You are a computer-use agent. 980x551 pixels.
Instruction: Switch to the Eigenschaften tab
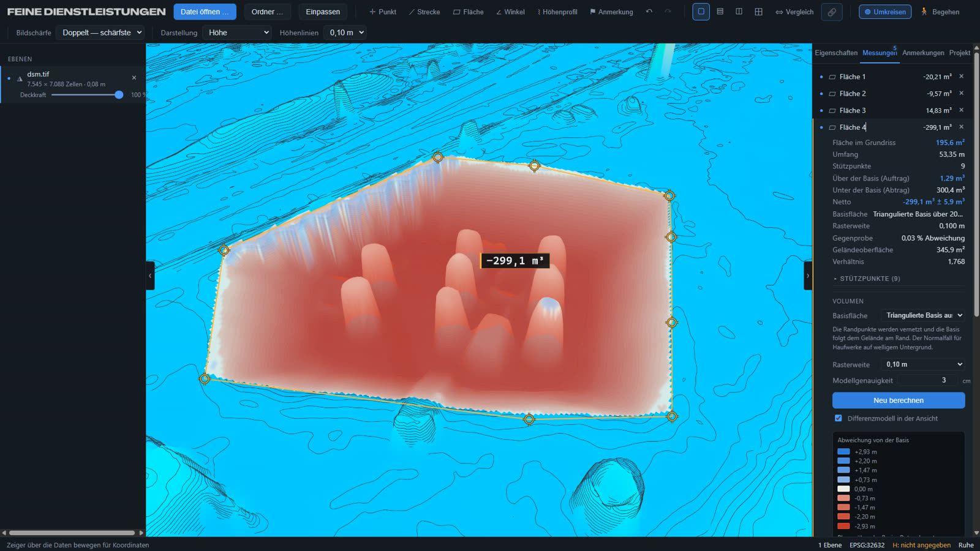(x=836, y=53)
